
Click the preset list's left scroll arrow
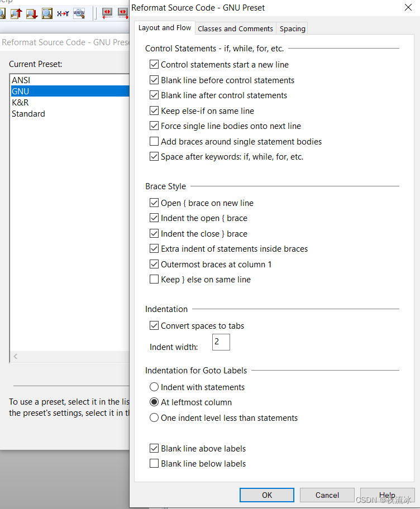[x=16, y=357]
